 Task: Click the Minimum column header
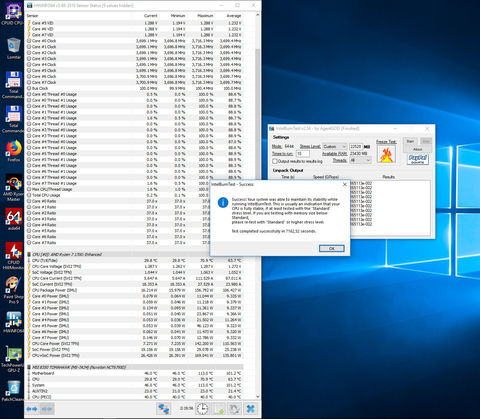click(x=178, y=16)
